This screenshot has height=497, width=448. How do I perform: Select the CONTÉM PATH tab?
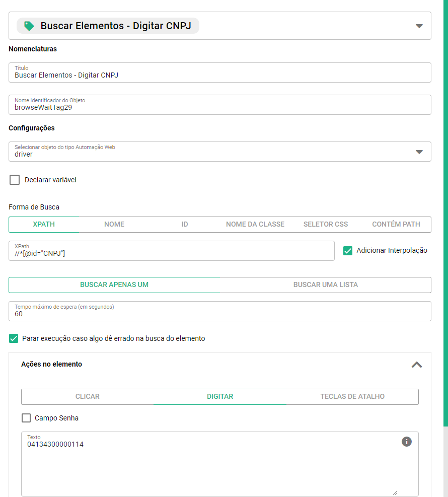click(x=396, y=225)
